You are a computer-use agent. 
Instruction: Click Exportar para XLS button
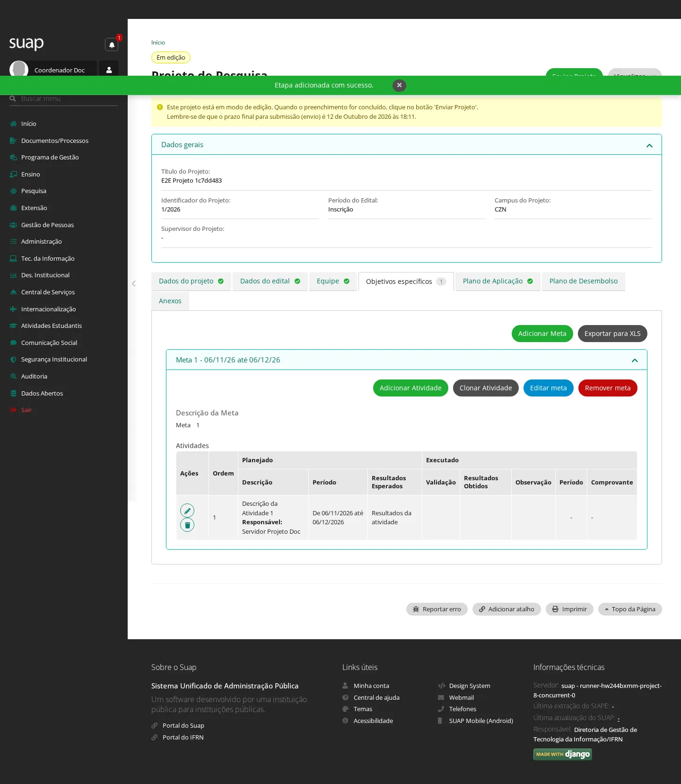click(x=612, y=334)
